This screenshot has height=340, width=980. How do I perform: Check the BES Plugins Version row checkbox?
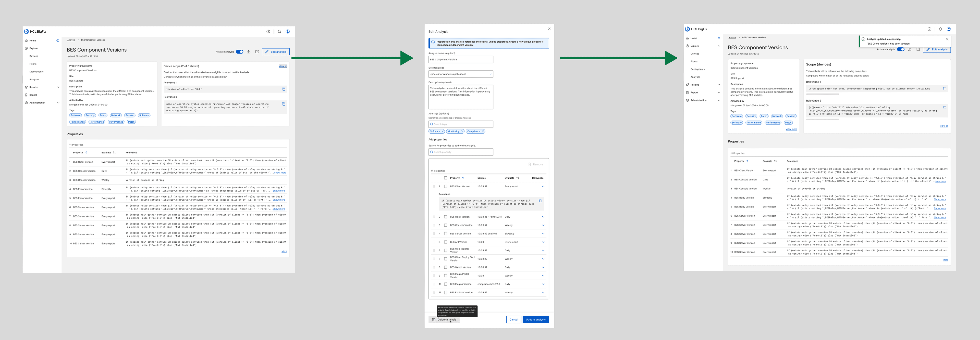446,284
